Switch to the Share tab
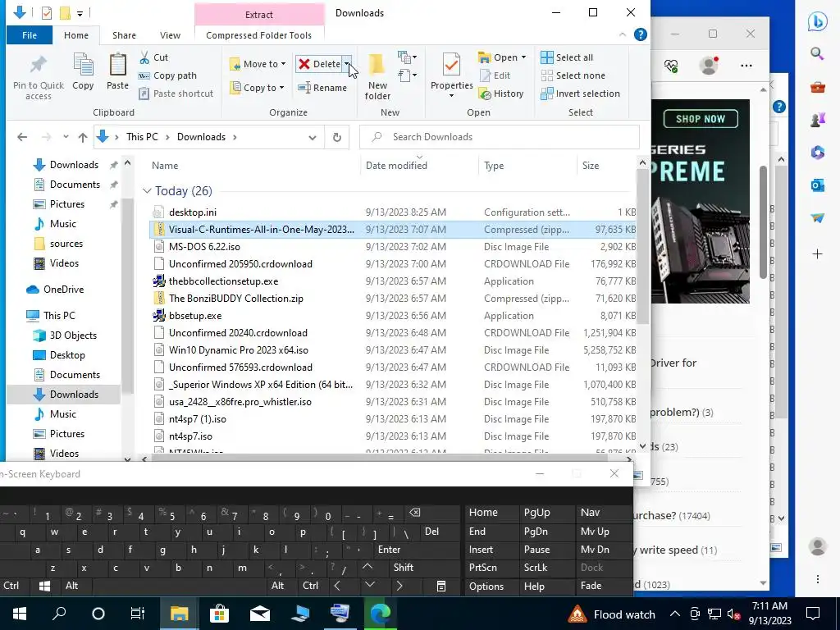This screenshot has width=840, height=630. click(x=124, y=34)
